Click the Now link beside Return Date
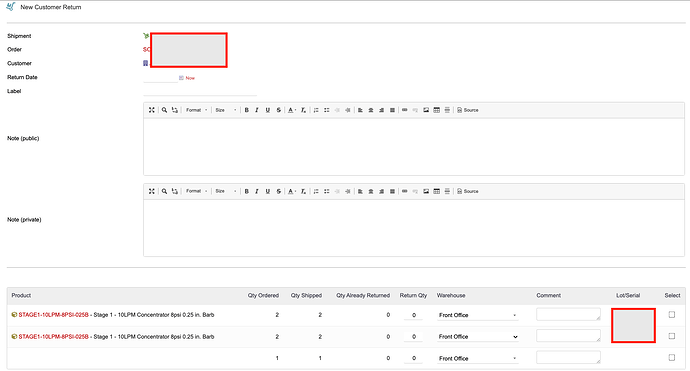The height and width of the screenshot is (371, 690). (190, 78)
